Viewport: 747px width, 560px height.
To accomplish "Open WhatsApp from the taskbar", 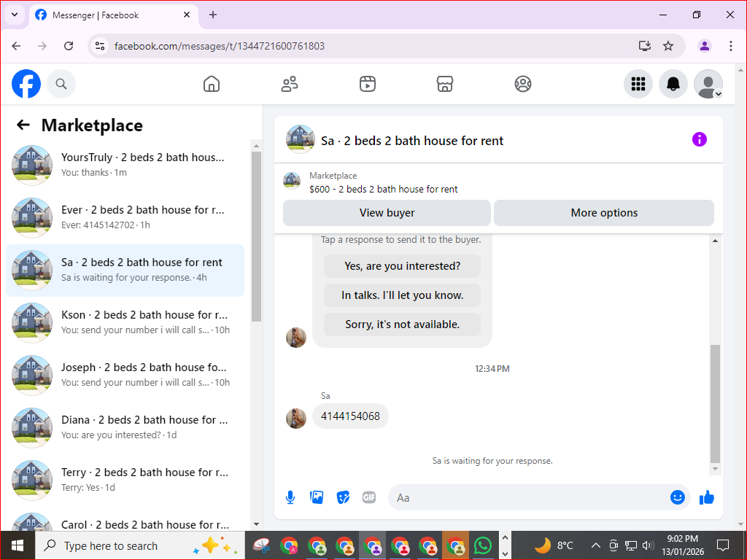I will [x=483, y=545].
